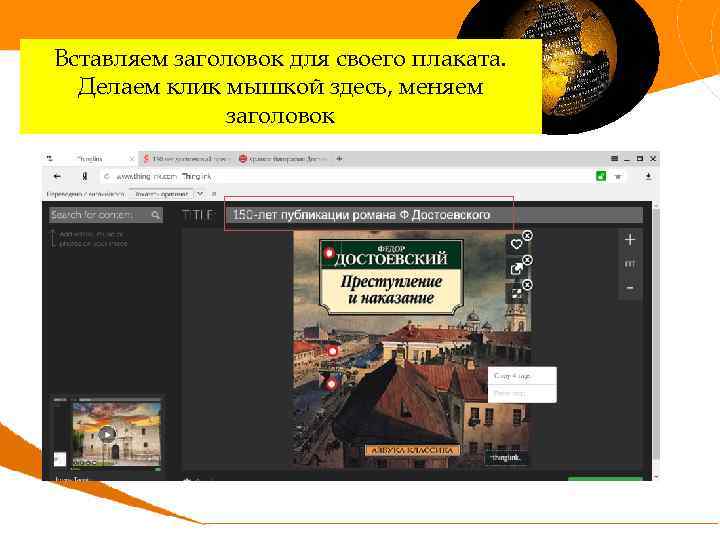Select the red tag marker beside ДОСТОЕВСКИЙ title

329,253
